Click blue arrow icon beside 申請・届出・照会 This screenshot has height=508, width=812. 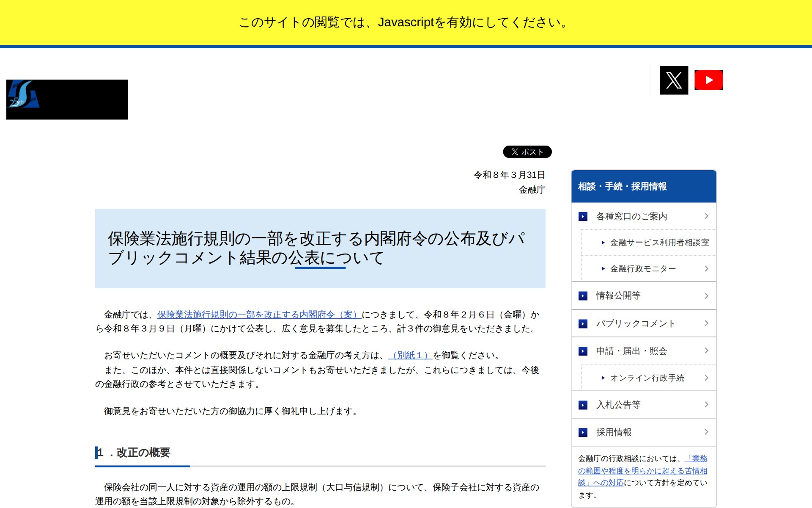click(583, 351)
